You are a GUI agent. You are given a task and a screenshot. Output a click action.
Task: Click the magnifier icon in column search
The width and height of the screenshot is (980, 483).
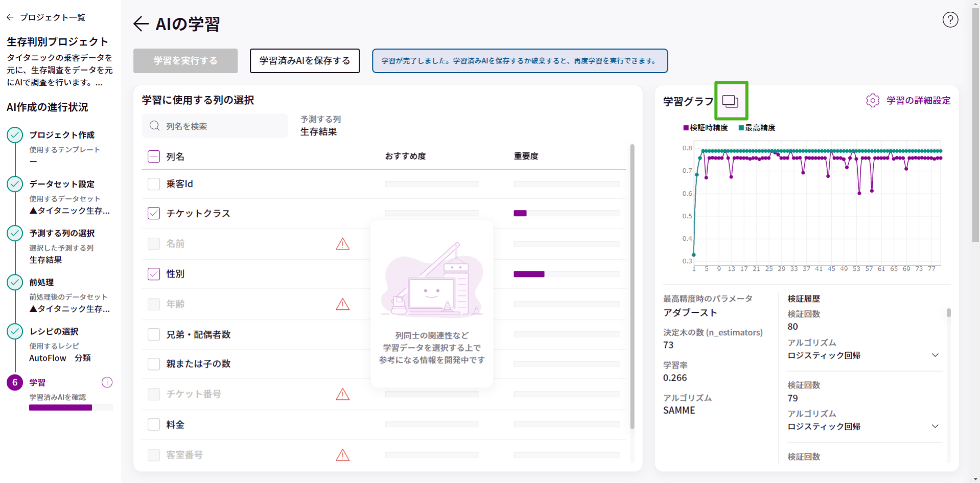[x=154, y=126]
